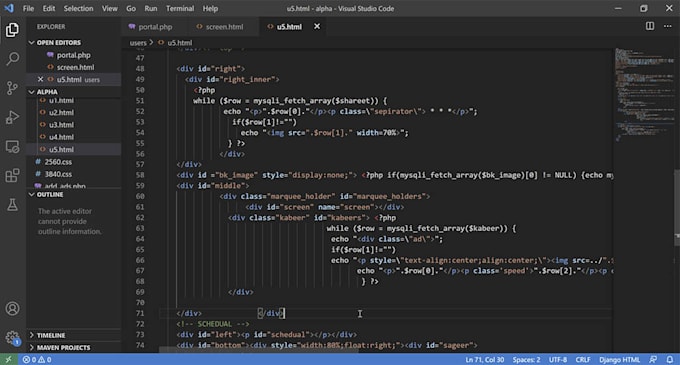Change indentation via Spaces: 2
This screenshot has height=365, width=680.
click(x=526, y=359)
